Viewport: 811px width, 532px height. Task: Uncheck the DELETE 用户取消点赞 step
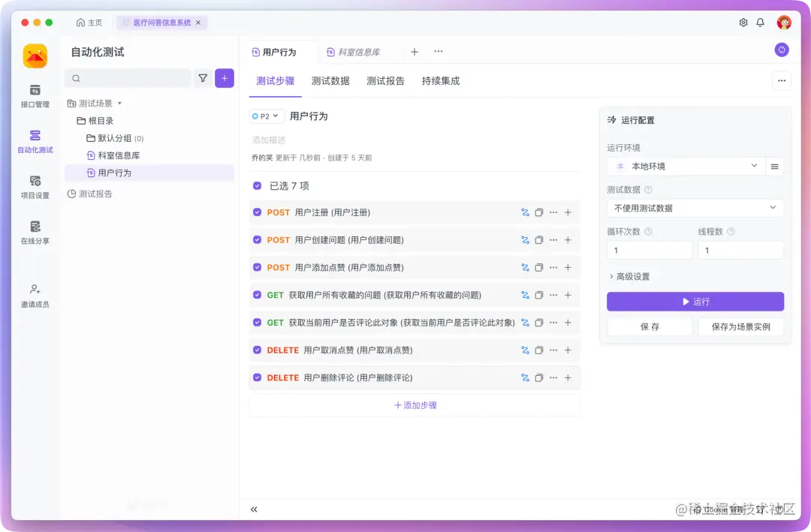(x=257, y=350)
